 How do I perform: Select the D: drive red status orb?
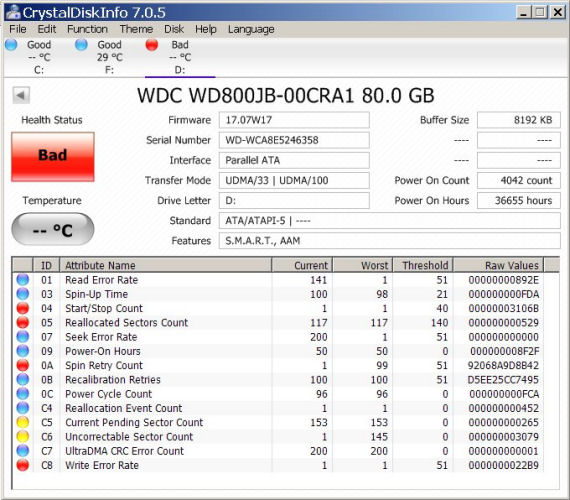(152, 45)
